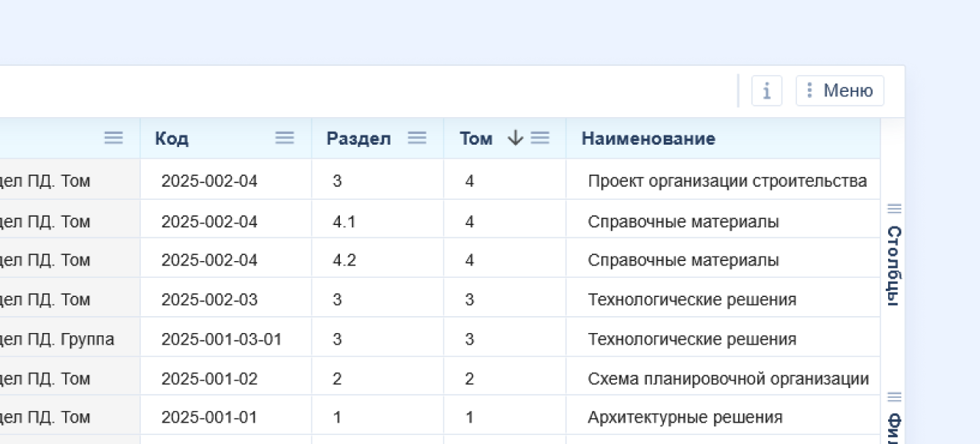This screenshot has height=444, width=980.
Task: Sort by the Код column header
Action: (x=171, y=139)
